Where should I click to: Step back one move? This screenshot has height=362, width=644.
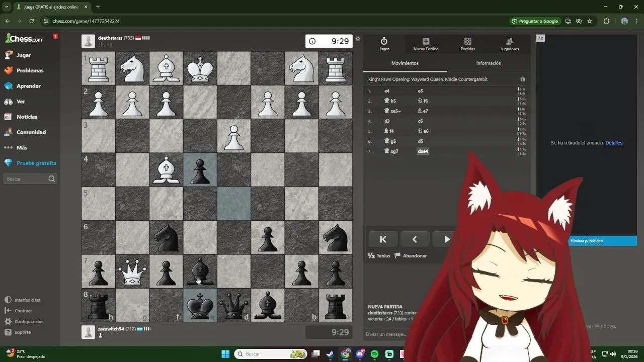point(415,239)
